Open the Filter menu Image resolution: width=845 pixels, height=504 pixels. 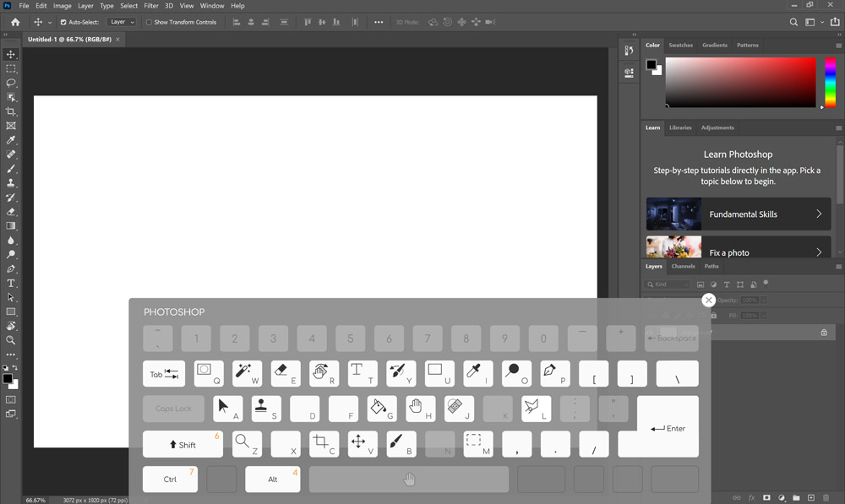click(151, 6)
